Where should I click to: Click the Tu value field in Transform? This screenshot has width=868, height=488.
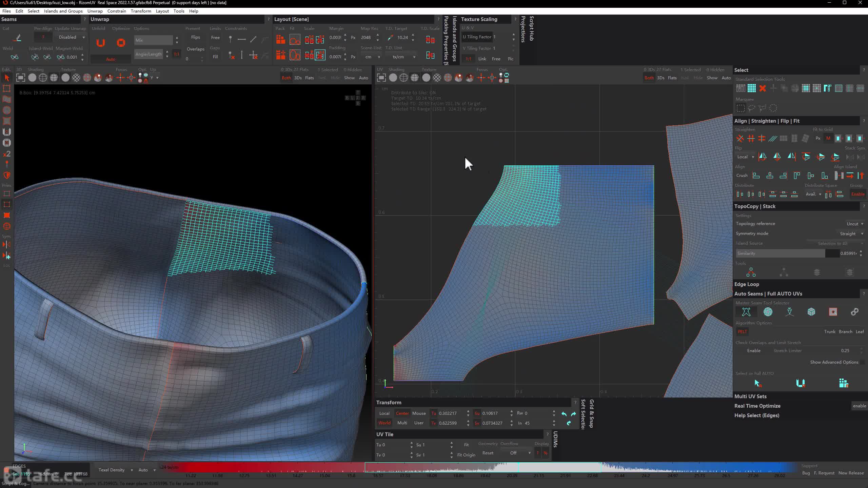coord(451,413)
